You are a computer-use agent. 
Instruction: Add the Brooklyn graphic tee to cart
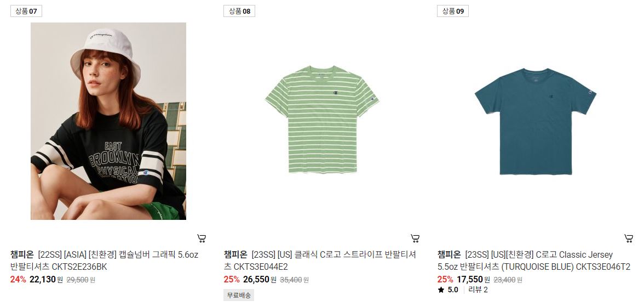(x=202, y=238)
